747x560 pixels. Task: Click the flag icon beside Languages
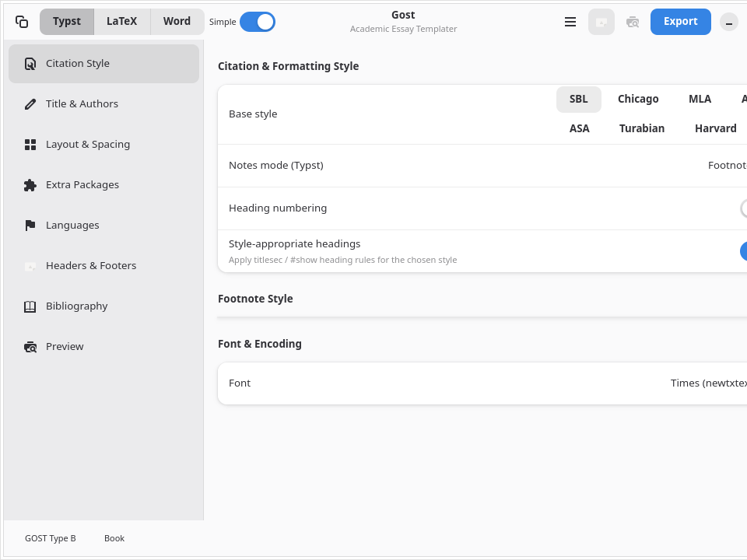(x=30, y=226)
